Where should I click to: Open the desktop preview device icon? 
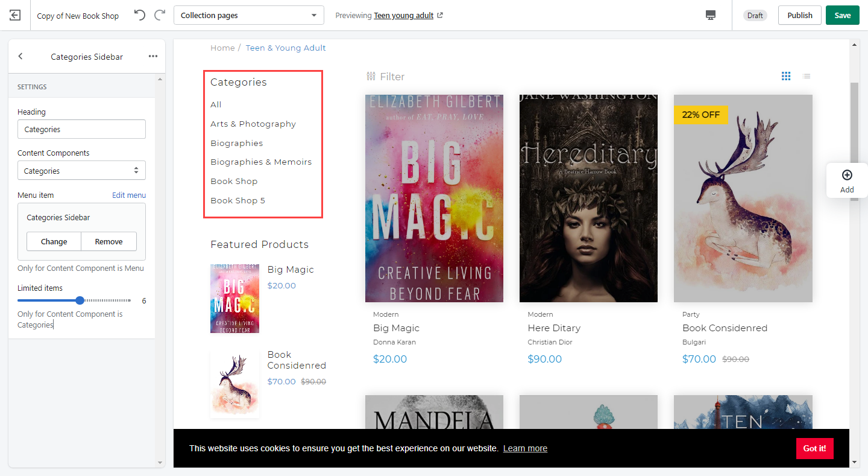(711, 15)
